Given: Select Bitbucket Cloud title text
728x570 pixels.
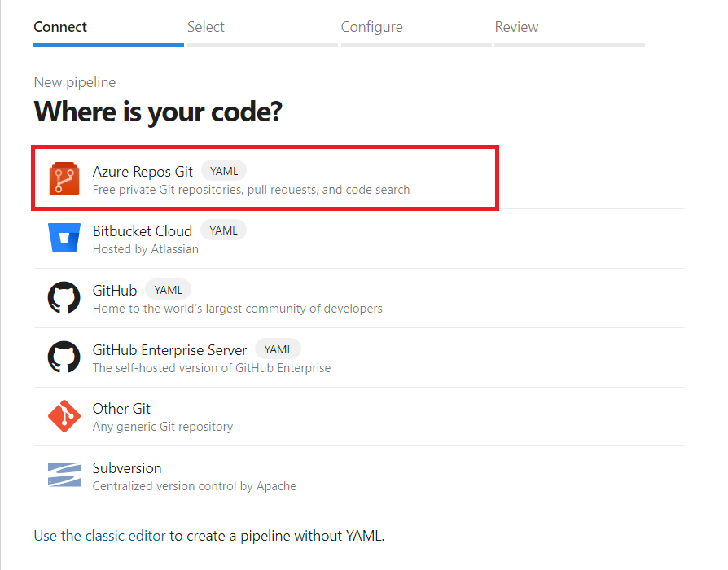Looking at the screenshot, I should click(142, 230).
